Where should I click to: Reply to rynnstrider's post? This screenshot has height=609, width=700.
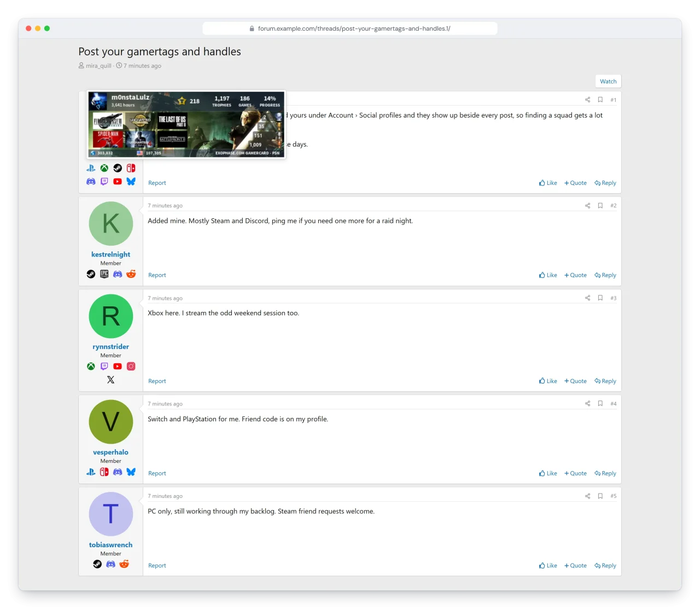coord(605,381)
